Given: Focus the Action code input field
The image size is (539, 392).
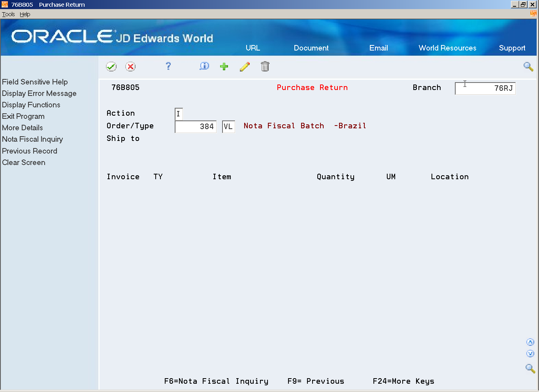Looking at the screenshot, I should [179, 114].
